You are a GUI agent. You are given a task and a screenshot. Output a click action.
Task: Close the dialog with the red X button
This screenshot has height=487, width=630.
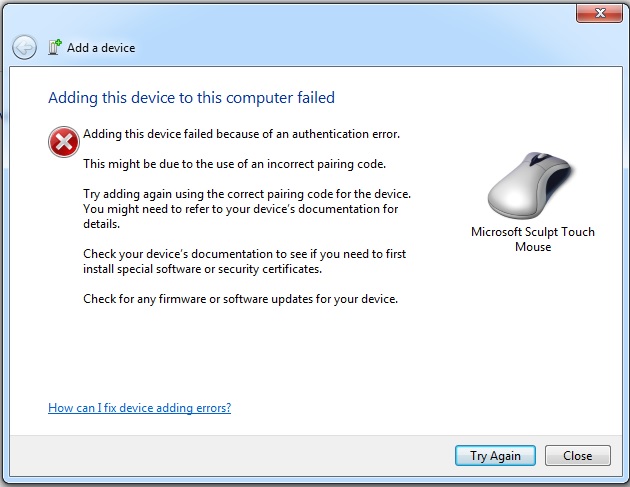599,13
